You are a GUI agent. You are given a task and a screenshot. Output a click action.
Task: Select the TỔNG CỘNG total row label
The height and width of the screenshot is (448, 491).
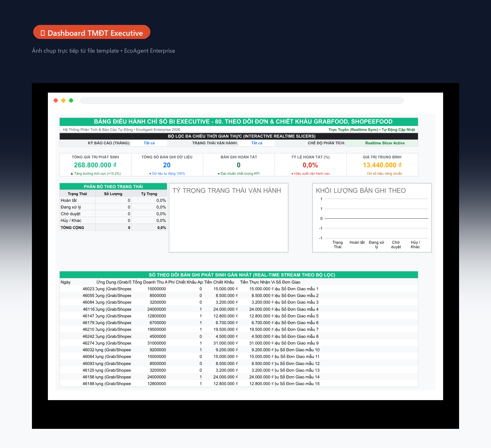[x=72, y=228]
